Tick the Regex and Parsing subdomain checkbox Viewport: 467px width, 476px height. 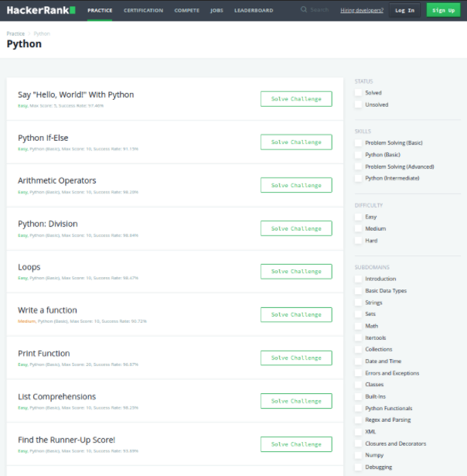pyautogui.click(x=359, y=419)
